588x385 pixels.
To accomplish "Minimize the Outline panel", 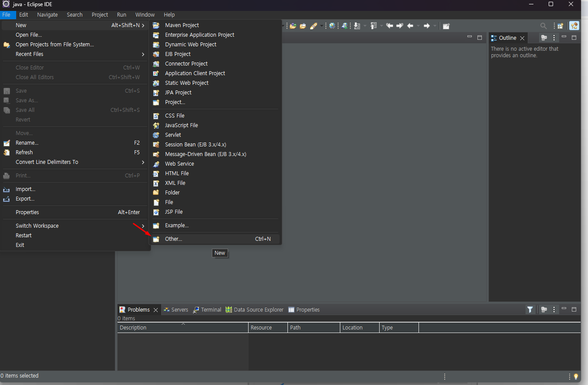I will click(564, 37).
